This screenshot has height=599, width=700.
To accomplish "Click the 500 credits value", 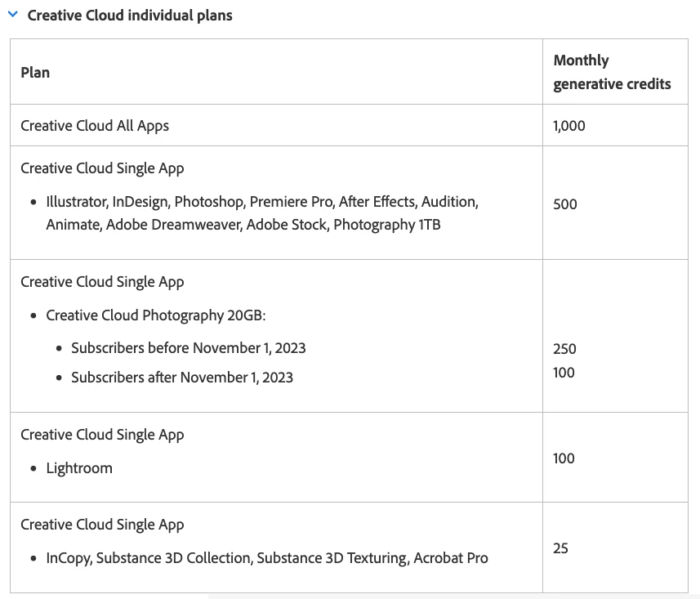I will [x=564, y=204].
